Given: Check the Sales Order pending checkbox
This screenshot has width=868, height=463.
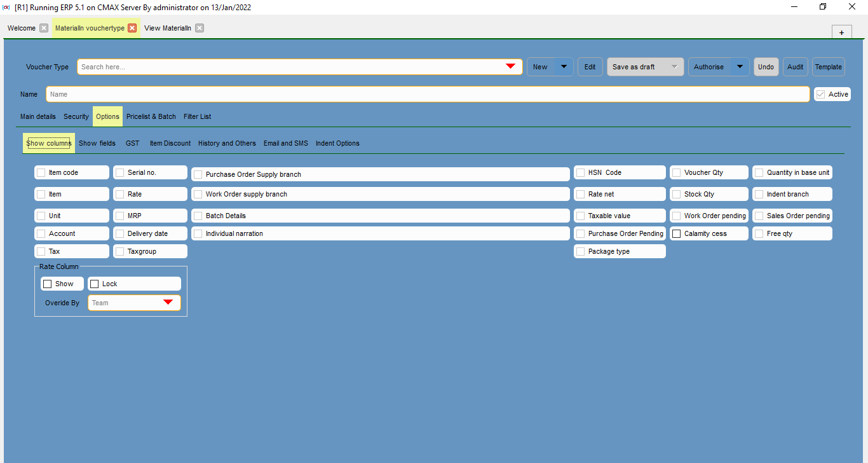Looking at the screenshot, I should click(x=759, y=216).
